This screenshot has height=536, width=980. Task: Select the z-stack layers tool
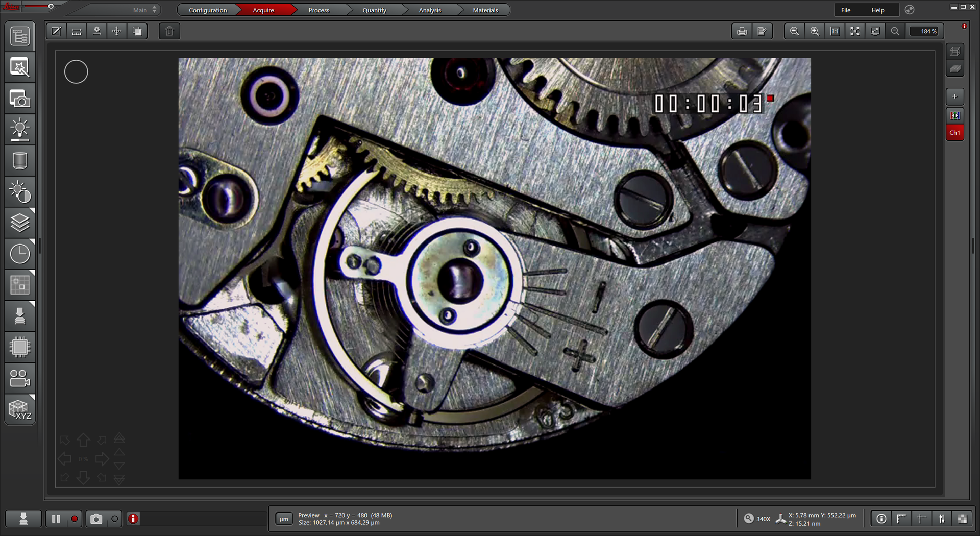click(19, 222)
